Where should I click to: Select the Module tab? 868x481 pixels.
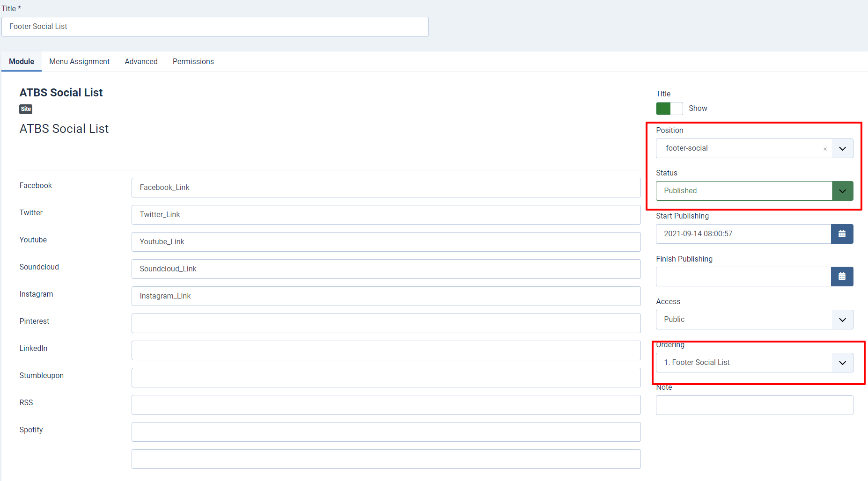pyautogui.click(x=22, y=62)
